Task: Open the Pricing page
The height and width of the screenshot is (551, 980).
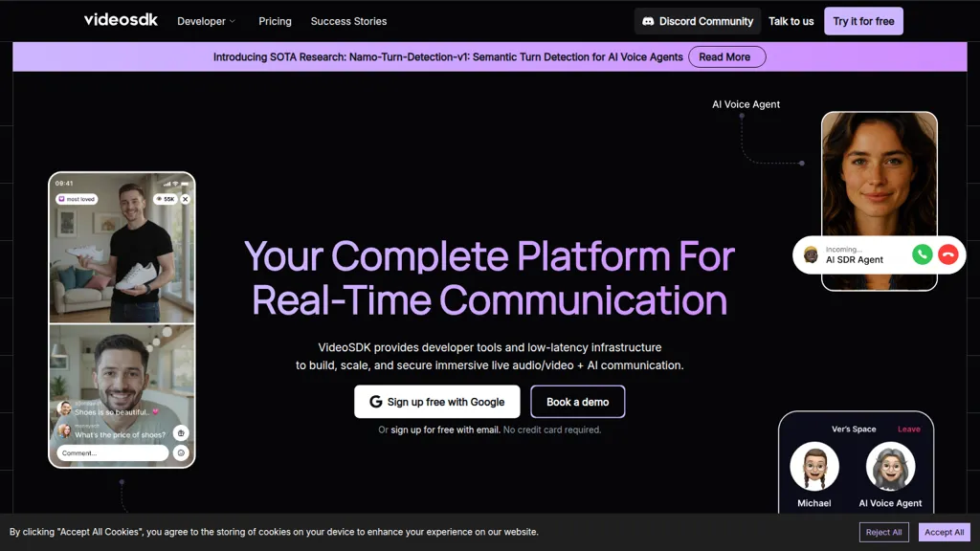Action: (275, 21)
